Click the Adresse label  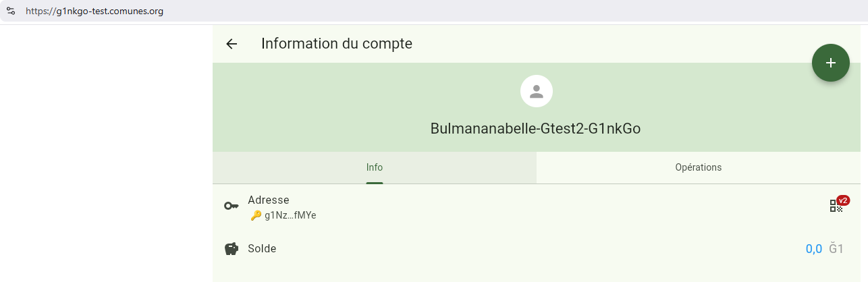269,200
